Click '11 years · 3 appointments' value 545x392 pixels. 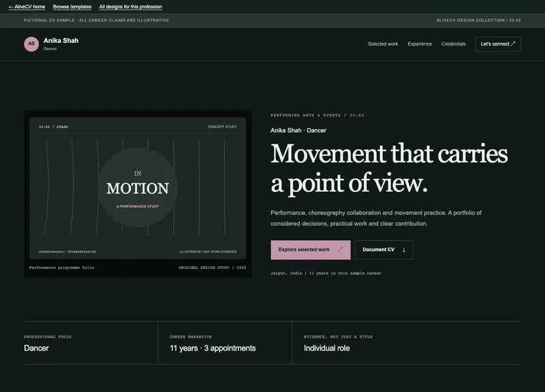[213, 348]
